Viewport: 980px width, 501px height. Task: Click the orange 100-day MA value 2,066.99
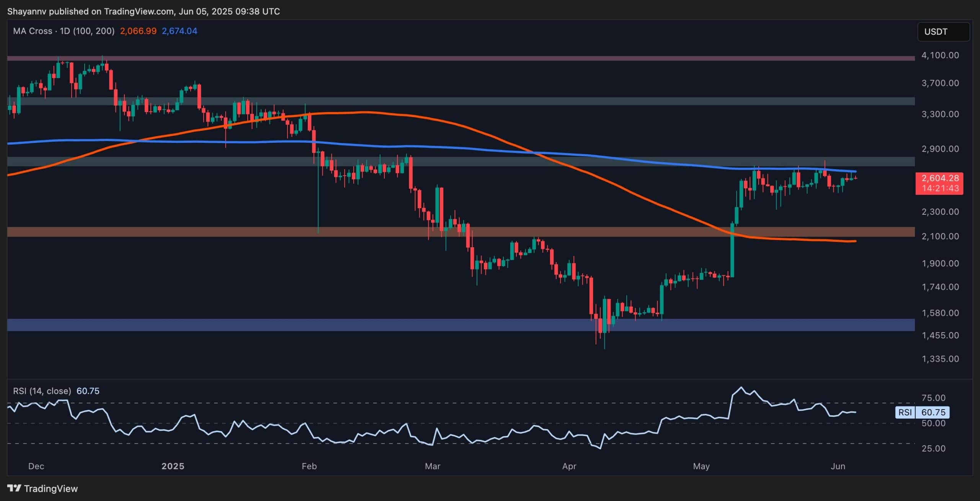(138, 31)
